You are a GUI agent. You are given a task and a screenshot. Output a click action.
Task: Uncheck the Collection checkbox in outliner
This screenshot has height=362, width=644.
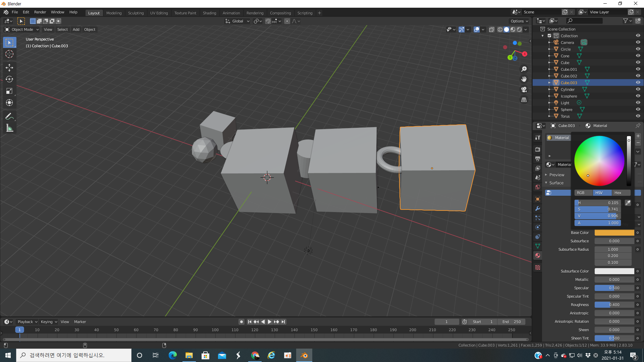[549, 36]
